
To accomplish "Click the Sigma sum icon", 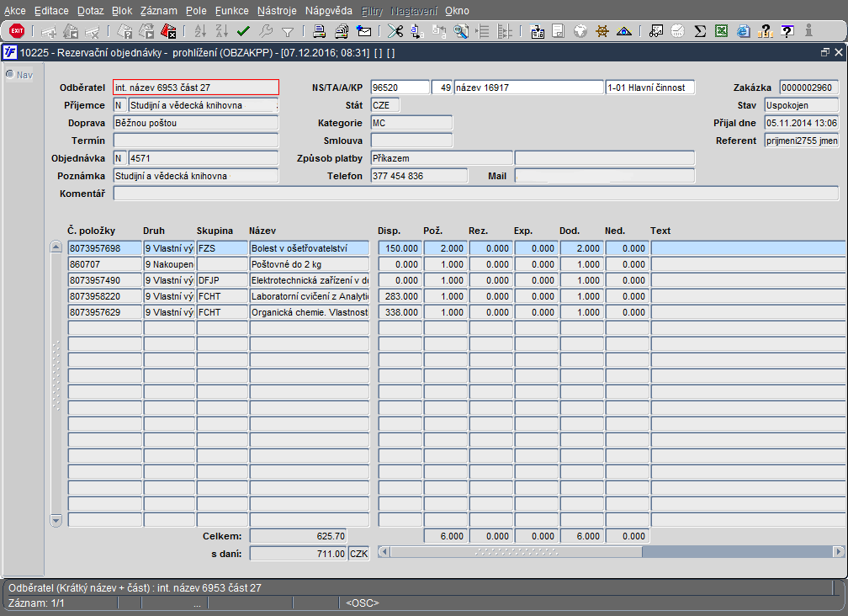I will click(x=700, y=31).
